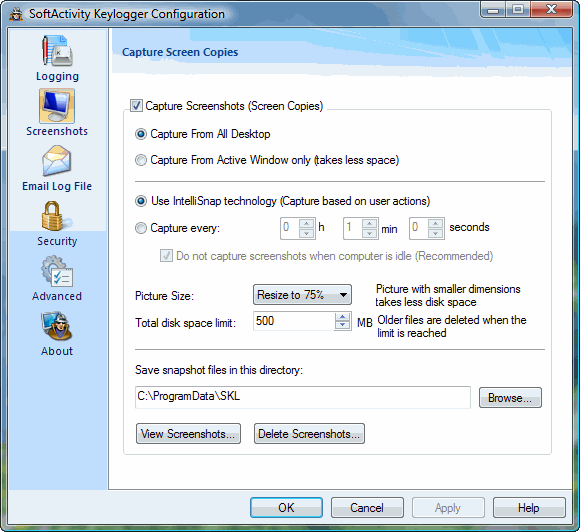Viewport: 580px width, 532px height.
Task: Confirm settings with the OK button
Action: coord(286,508)
